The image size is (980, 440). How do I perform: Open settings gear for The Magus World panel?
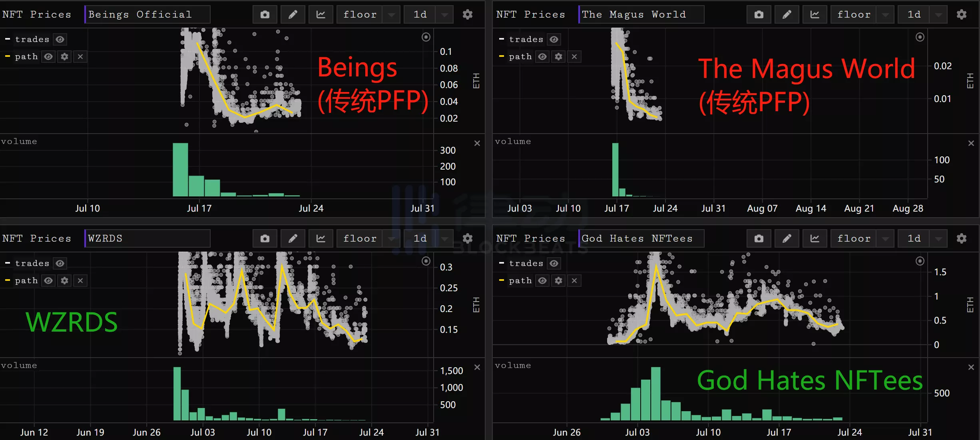tap(962, 15)
